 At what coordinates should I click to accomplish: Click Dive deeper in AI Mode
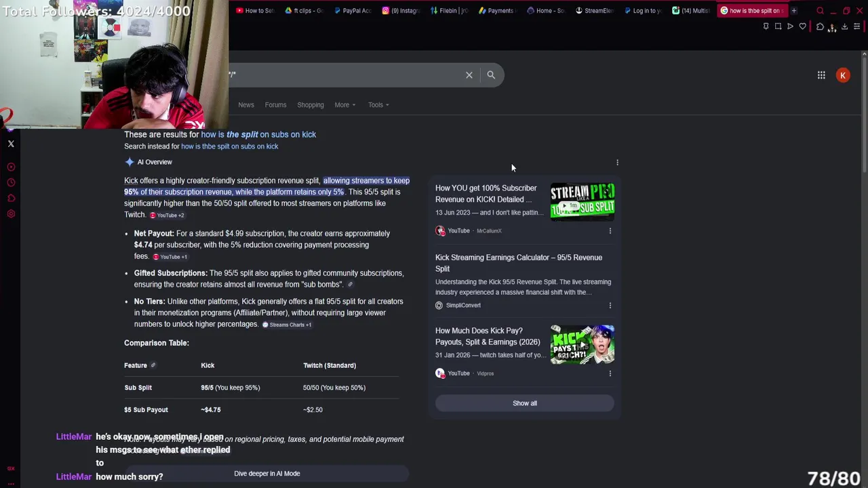click(267, 474)
